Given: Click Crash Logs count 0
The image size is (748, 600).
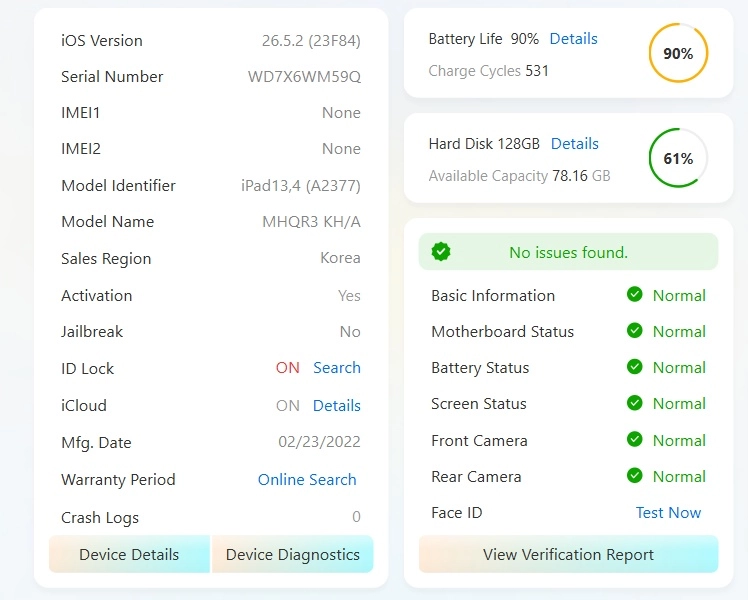Looking at the screenshot, I should [x=356, y=517].
